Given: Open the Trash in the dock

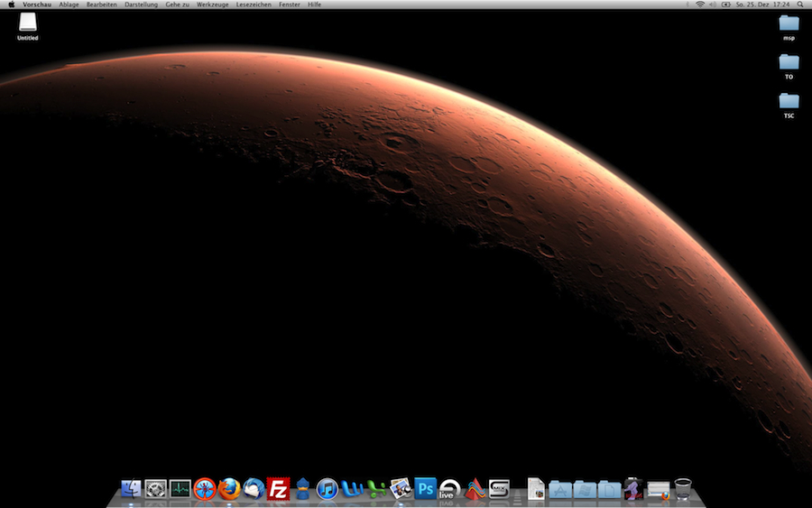Looking at the screenshot, I should pyautogui.click(x=683, y=488).
